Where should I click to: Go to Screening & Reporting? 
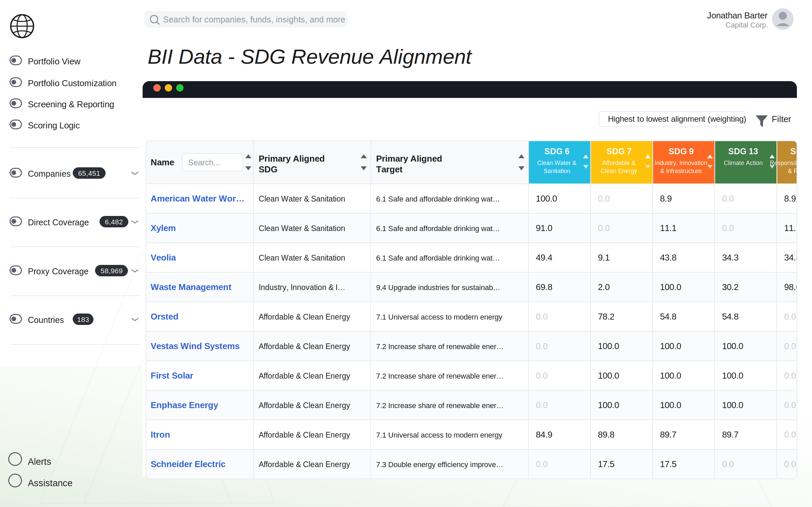tap(71, 104)
